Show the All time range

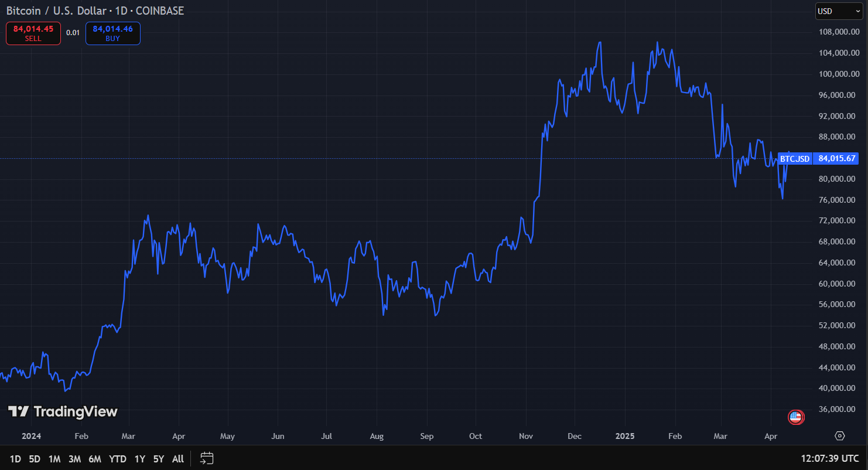click(178, 459)
